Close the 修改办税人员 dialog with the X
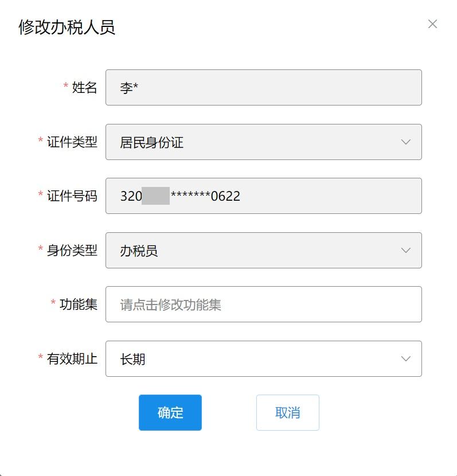The height and width of the screenshot is (476, 457). point(432,24)
